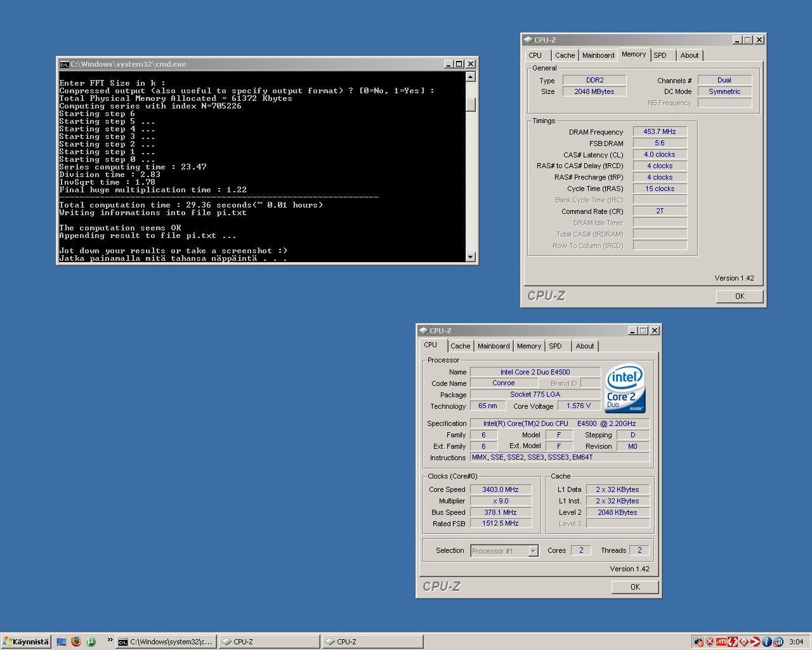The image size is (812, 650).
Task: Click the 2048 MBytes size field
Action: point(594,91)
